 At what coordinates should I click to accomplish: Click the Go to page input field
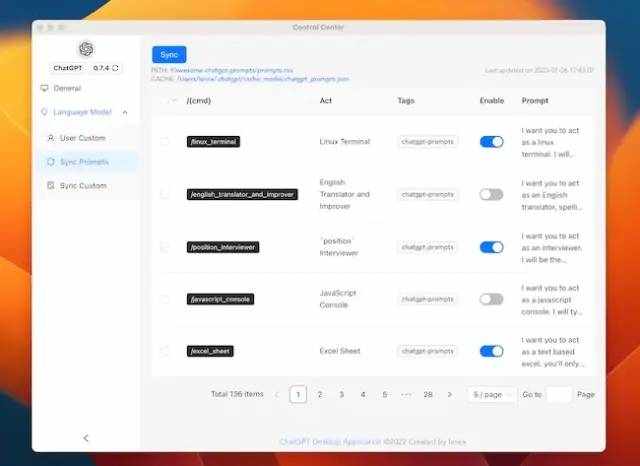pos(559,395)
